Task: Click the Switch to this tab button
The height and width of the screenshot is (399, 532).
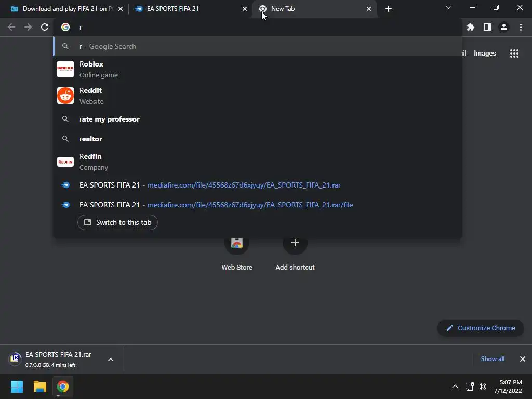Action: [x=118, y=222]
